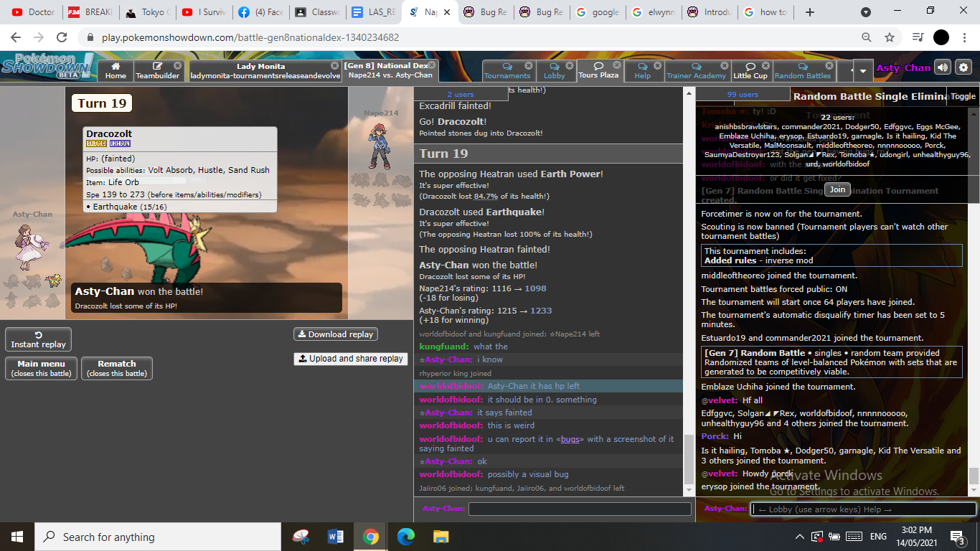
Task: Show hidden system tray icons
Action: click(799, 537)
